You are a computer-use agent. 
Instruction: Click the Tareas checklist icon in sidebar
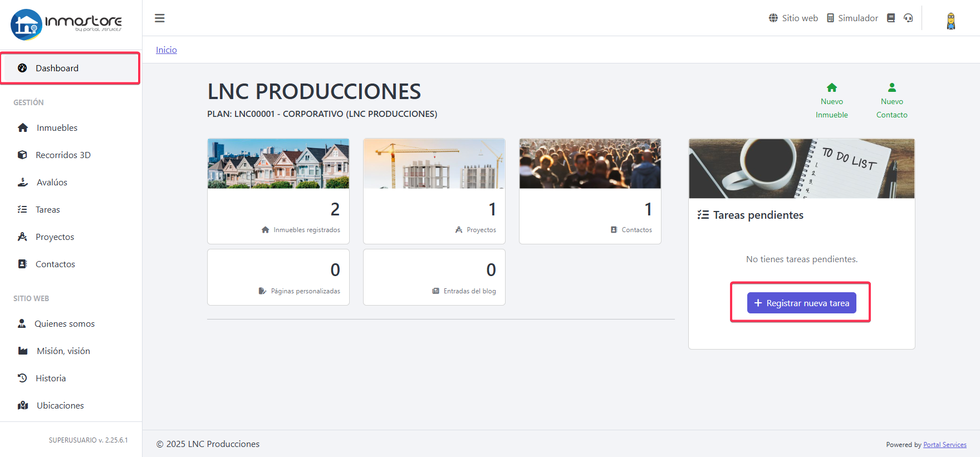pos(22,209)
